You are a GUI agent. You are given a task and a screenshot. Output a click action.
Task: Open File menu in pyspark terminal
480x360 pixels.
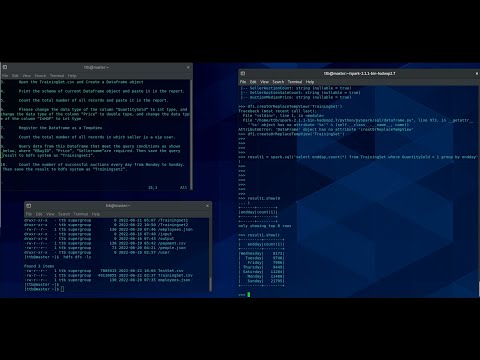coord(243,82)
